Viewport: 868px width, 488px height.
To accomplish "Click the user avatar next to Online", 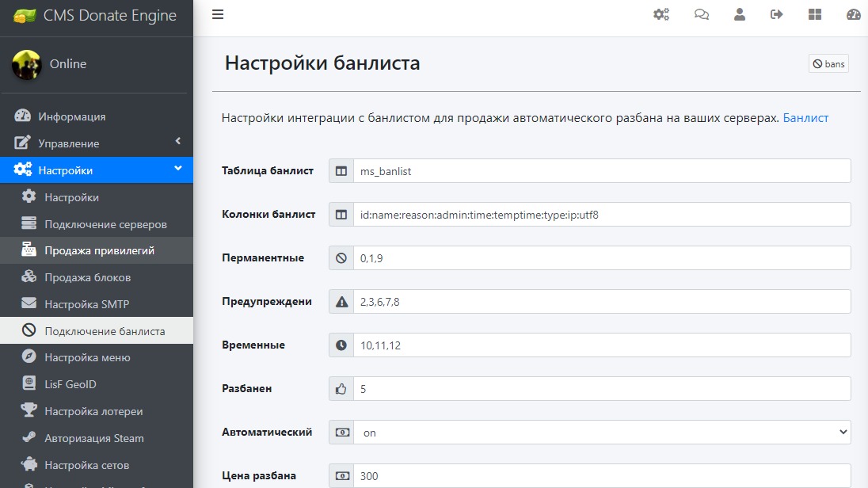I will [26, 64].
